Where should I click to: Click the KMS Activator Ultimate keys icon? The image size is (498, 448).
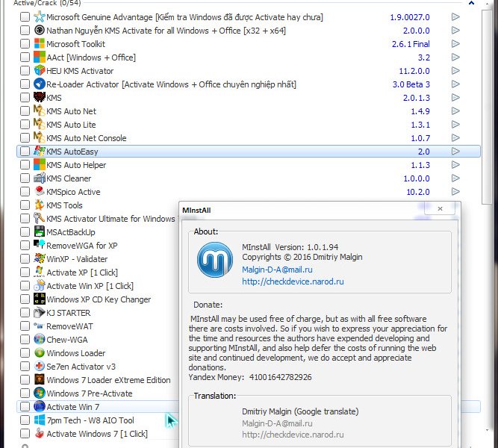[x=40, y=218]
